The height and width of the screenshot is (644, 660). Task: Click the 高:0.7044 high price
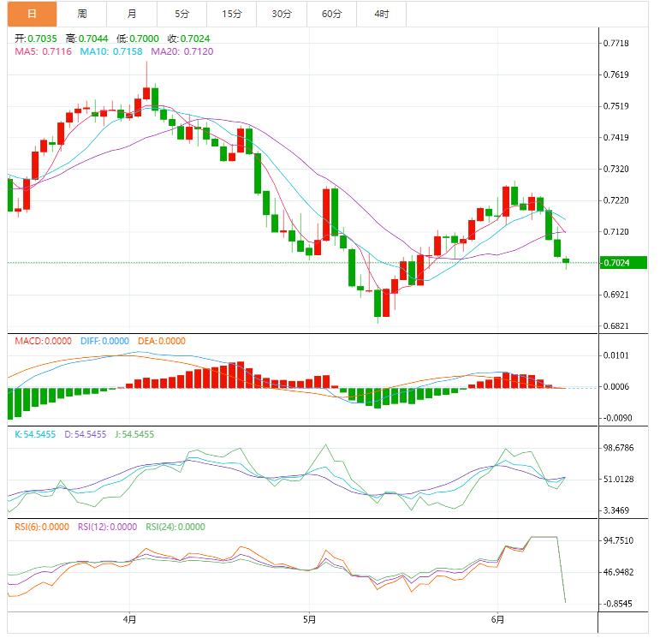pyautogui.click(x=86, y=39)
